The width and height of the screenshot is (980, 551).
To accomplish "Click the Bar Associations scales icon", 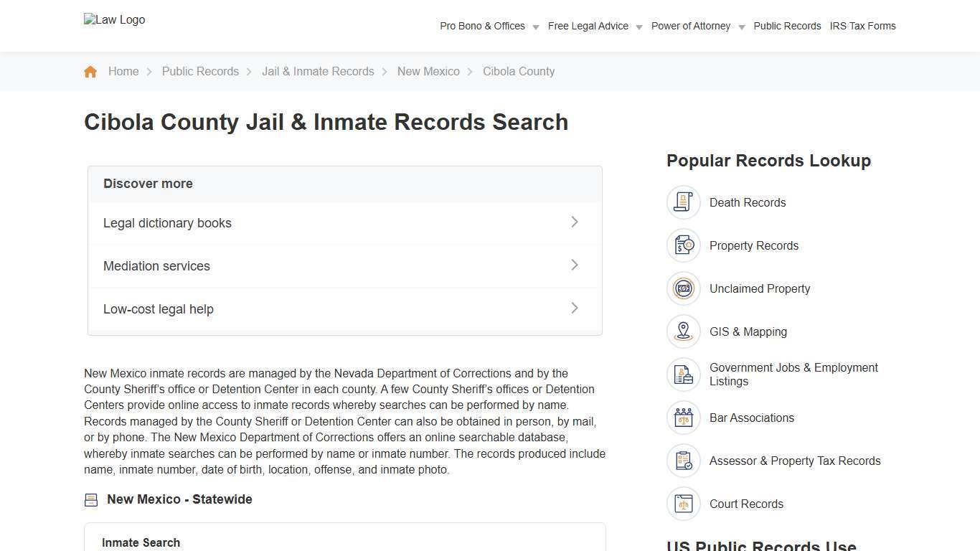I will [x=683, y=417].
